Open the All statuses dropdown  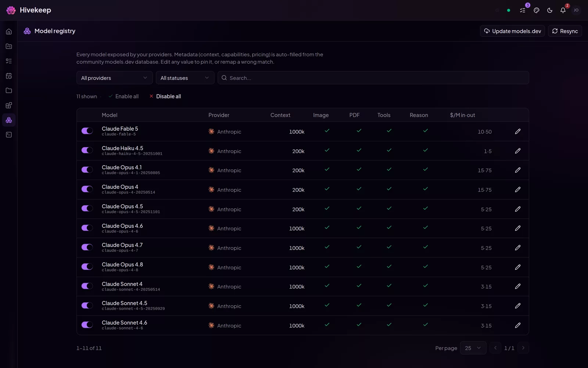185,78
